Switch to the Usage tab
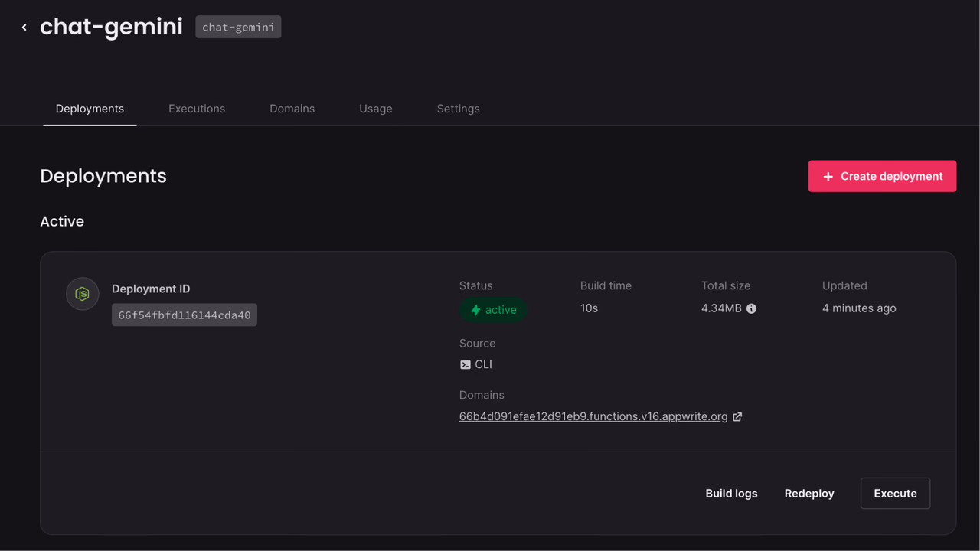980x551 pixels. (376, 109)
